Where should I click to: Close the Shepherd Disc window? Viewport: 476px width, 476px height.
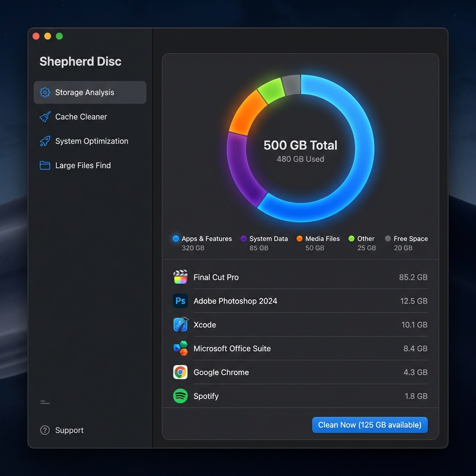tap(36, 36)
